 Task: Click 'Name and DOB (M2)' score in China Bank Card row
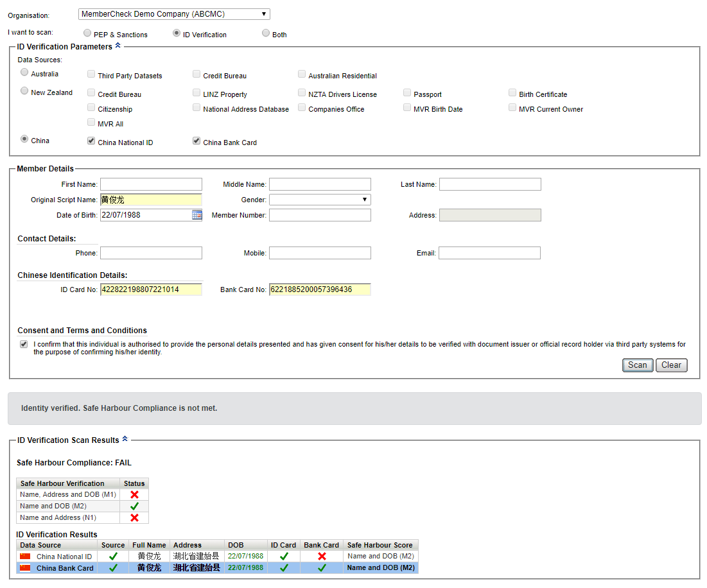pyautogui.click(x=381, y=567)
